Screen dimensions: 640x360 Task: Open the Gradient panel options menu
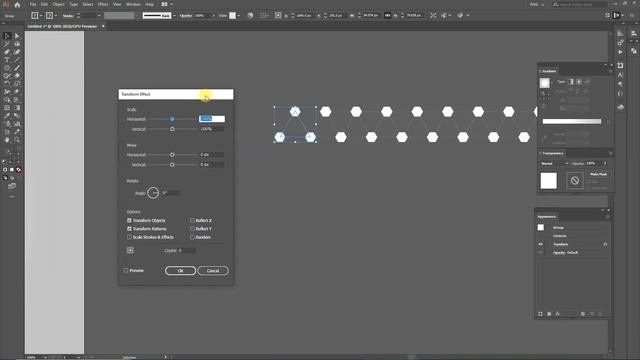coord(611,71)
